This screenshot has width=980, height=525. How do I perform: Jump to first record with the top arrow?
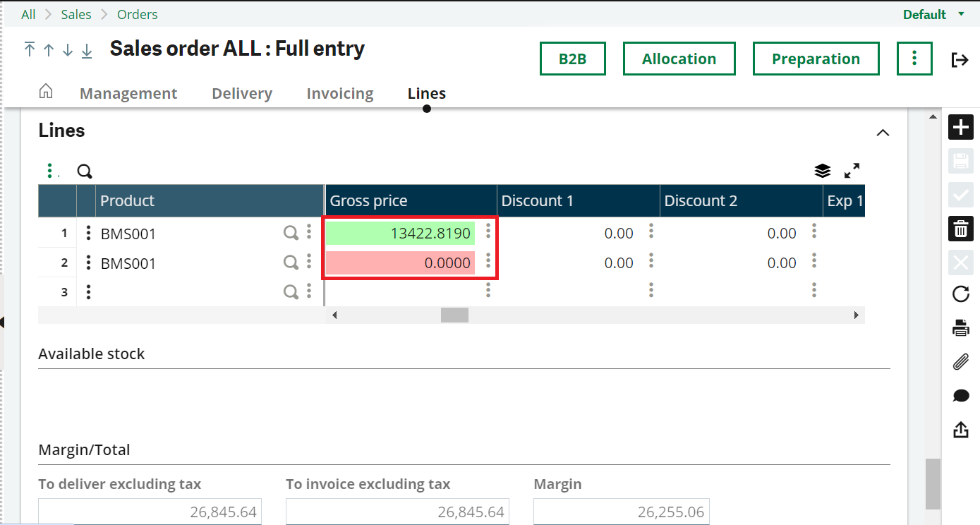pyautogui.click(x=30, y=49)
